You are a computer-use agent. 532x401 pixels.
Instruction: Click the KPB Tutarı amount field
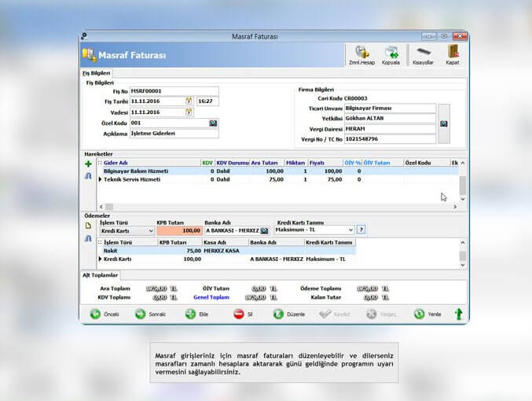click(179, 231)
